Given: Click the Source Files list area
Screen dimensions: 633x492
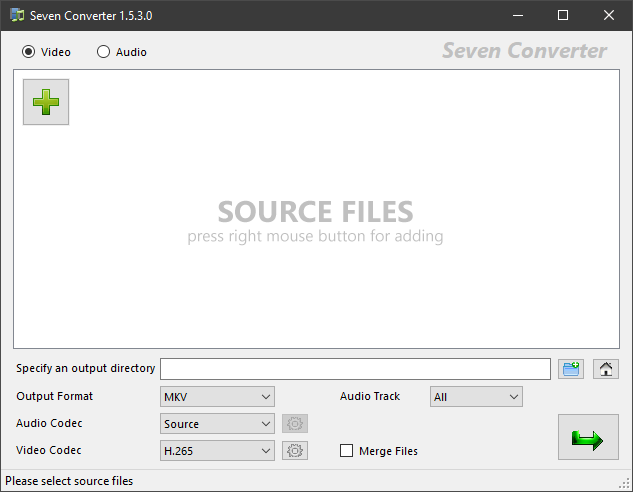Looking at the screenshot, I should (316, 209).
